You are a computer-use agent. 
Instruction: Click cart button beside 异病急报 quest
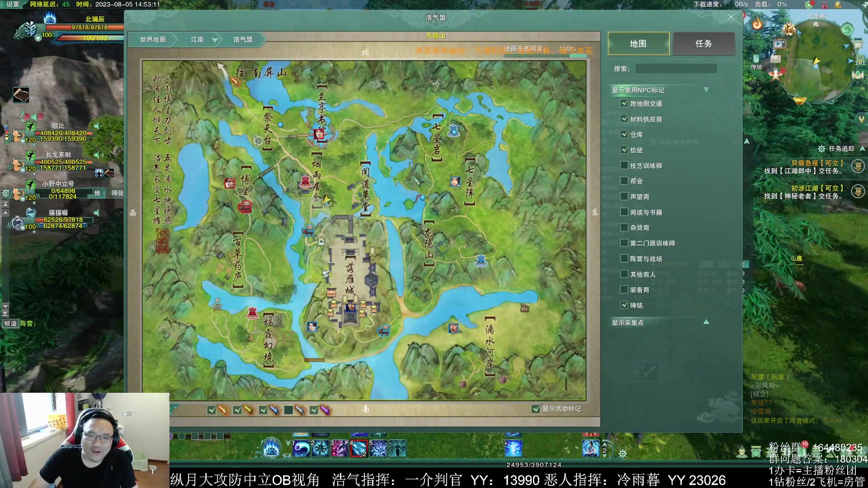[858, 166]
